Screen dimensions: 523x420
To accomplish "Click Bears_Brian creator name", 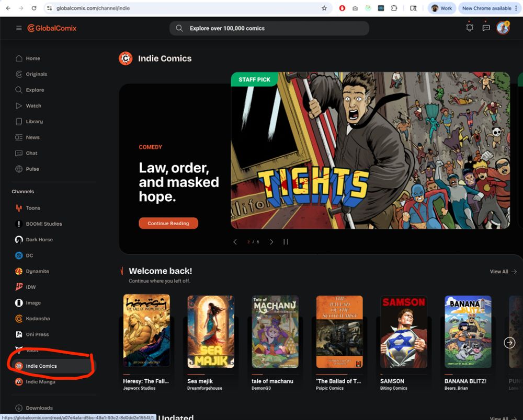I will pyautogui.click(x=456, y=388).
